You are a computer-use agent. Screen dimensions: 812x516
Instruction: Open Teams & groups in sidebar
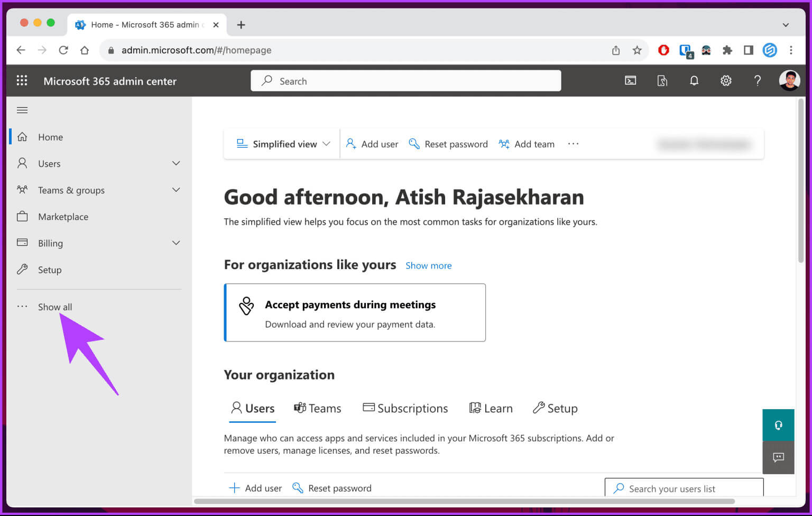point(71,190)
